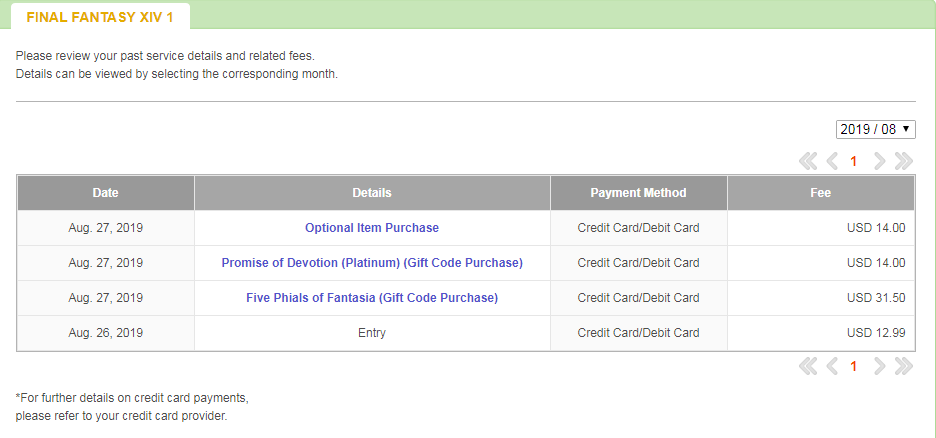This screenshot has height=438, width=936.
Task: Click previous page arrow below the table
Action: tap(832, 366)
